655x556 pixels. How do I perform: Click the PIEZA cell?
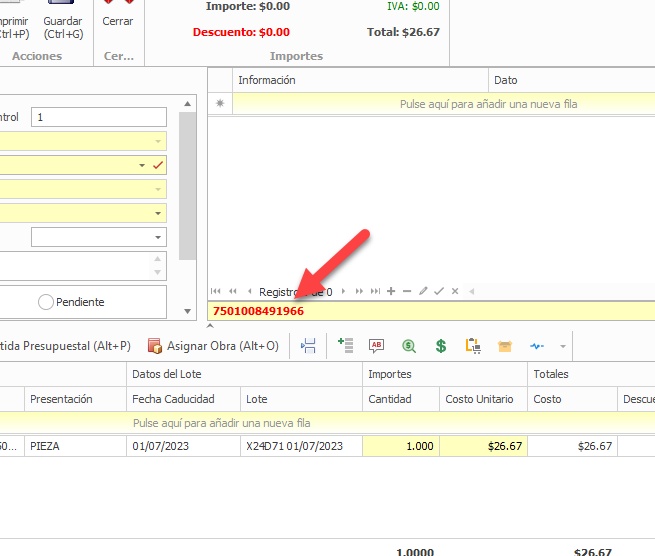[75, 446]
